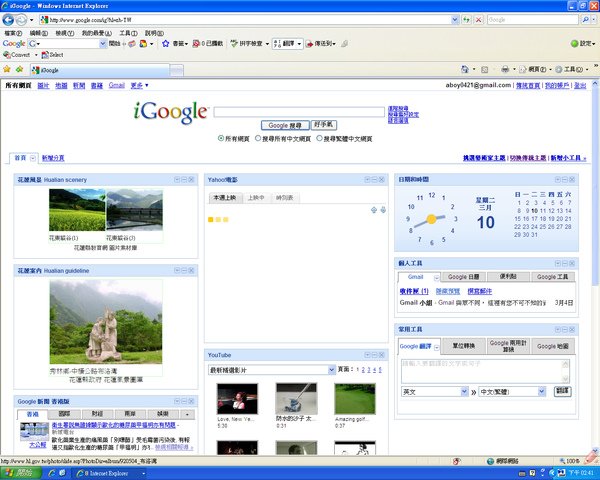The height and width of the screenshot is (480, 600).
Task: Close the YouTube gadget
Action: [x=382, y=355]
